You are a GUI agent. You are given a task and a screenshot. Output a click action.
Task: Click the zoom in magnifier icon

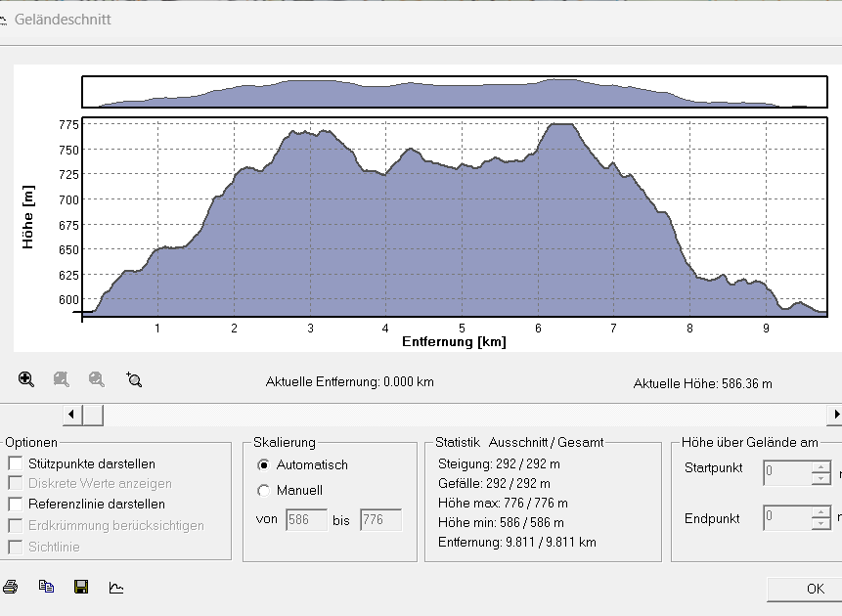(25, 379)
